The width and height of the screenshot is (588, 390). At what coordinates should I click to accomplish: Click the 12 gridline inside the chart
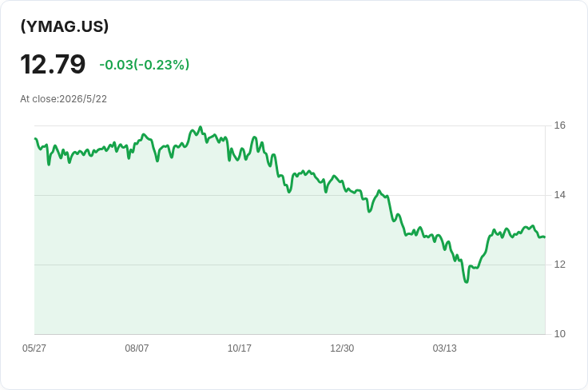(x=289, y=265)
